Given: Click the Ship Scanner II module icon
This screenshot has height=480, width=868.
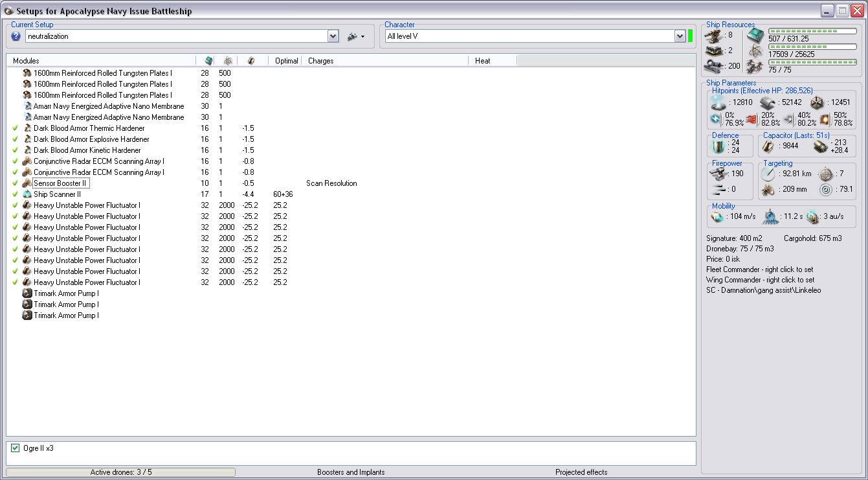Looking at the screenshot, I should coord(27,194).
